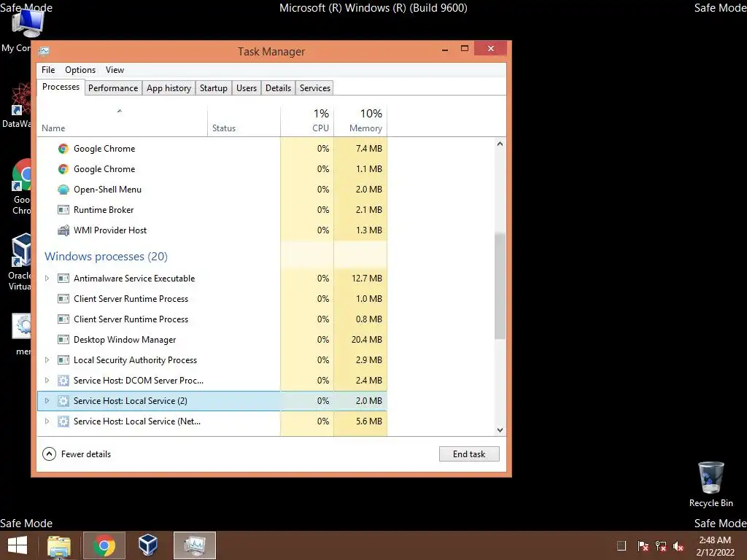The image size is (747, 560).
Task: Click the touch keyboard tray icon
Action: point(622,545)
